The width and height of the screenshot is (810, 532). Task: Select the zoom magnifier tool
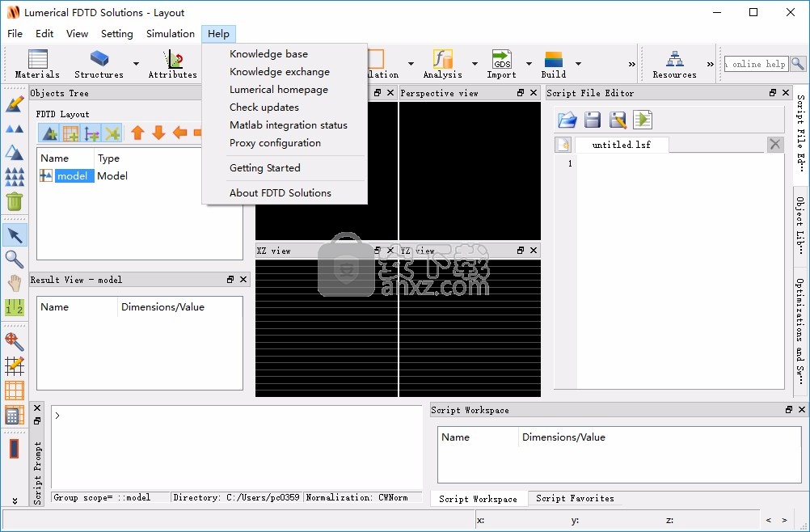click(x=15, y=259)
